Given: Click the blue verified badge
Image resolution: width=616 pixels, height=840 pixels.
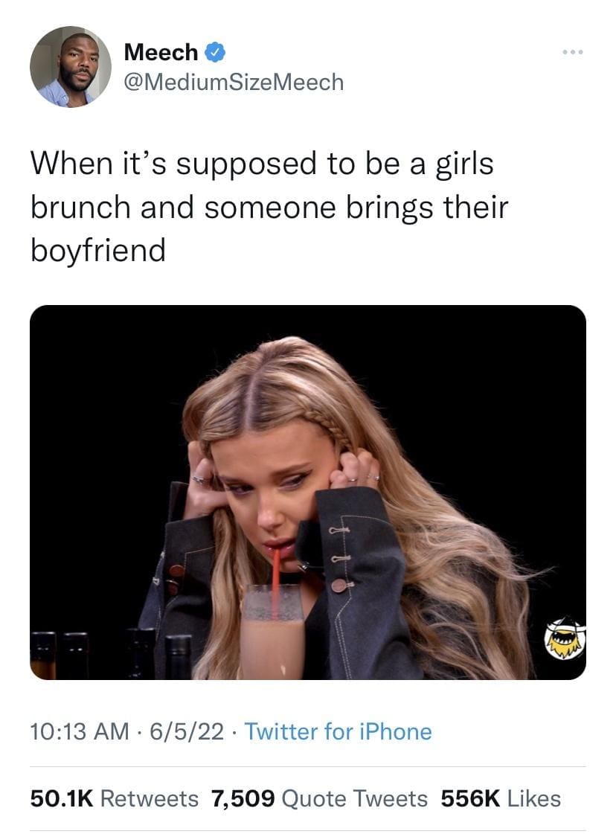Looking at the screenshot, I should pyautogui.click(x=215, y=53).
